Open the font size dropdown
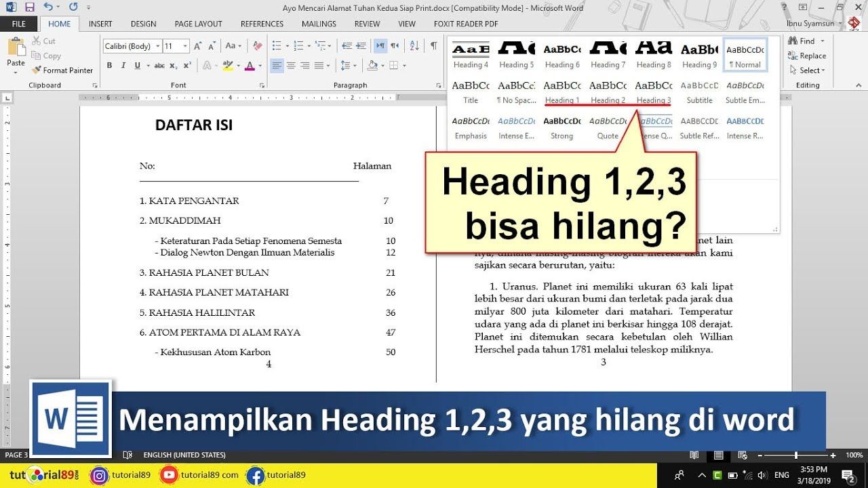This screenshot has width=868, height=488. (x=186, y=46)
